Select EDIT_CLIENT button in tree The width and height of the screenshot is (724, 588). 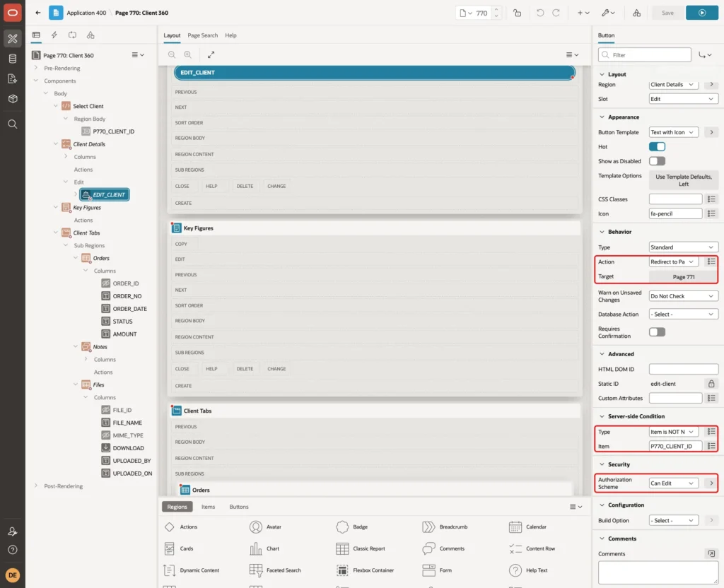(x=105, y=195)
